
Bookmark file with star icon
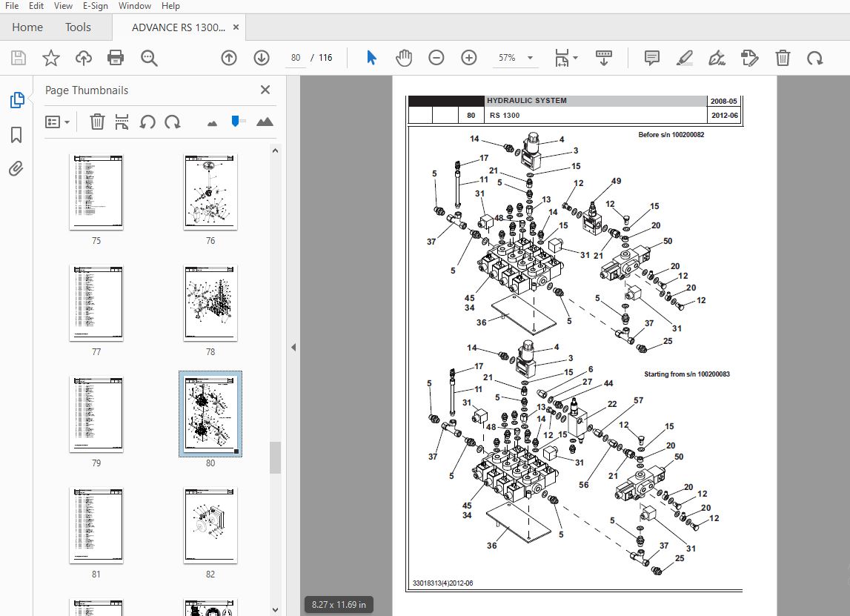[51, 58]
